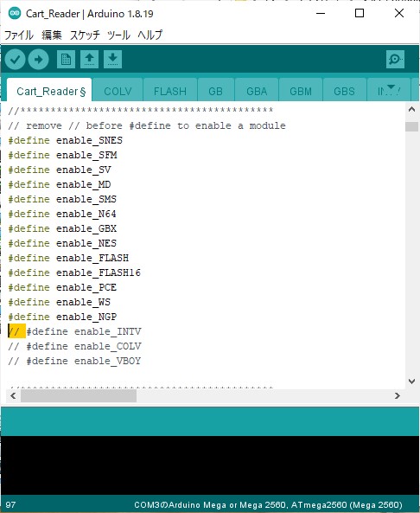This screenshot has height=513, width=420.
Task: Click the editor scroll-down arrow
Action: 412,382
